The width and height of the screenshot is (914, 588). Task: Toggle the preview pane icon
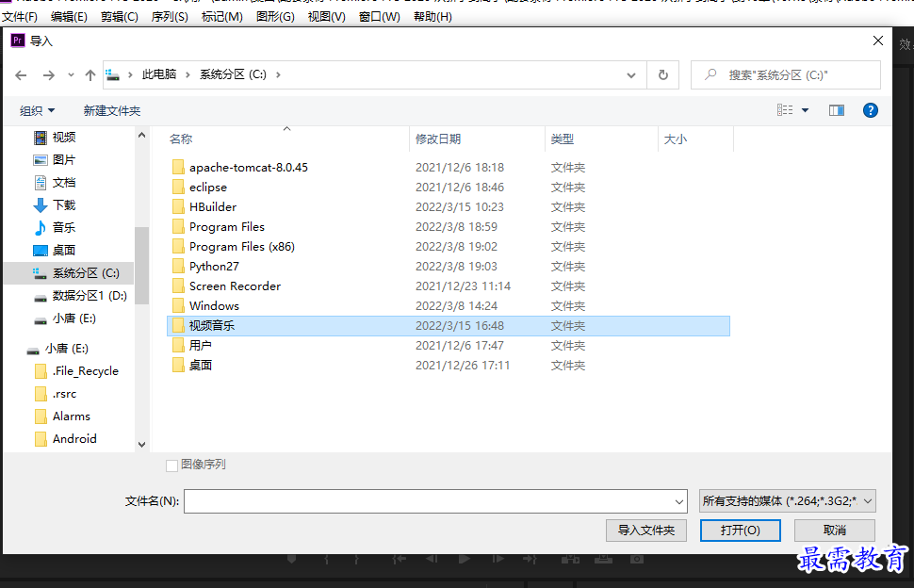point(837,110)
